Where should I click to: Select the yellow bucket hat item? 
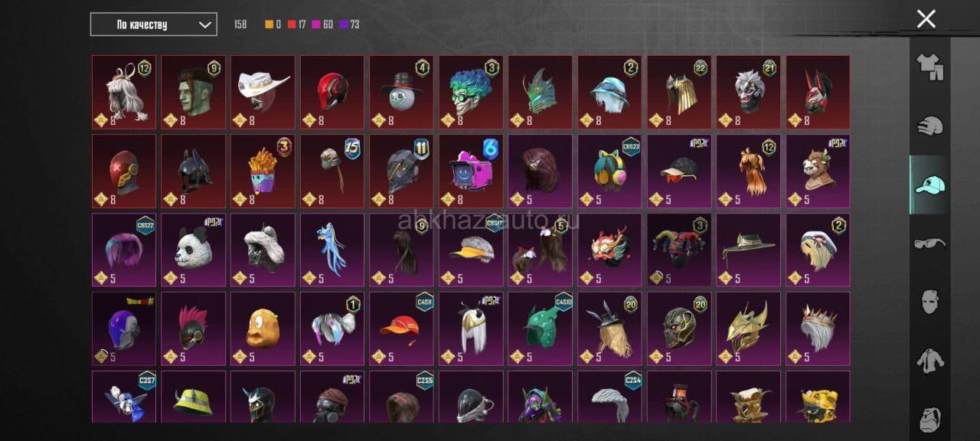193,397
